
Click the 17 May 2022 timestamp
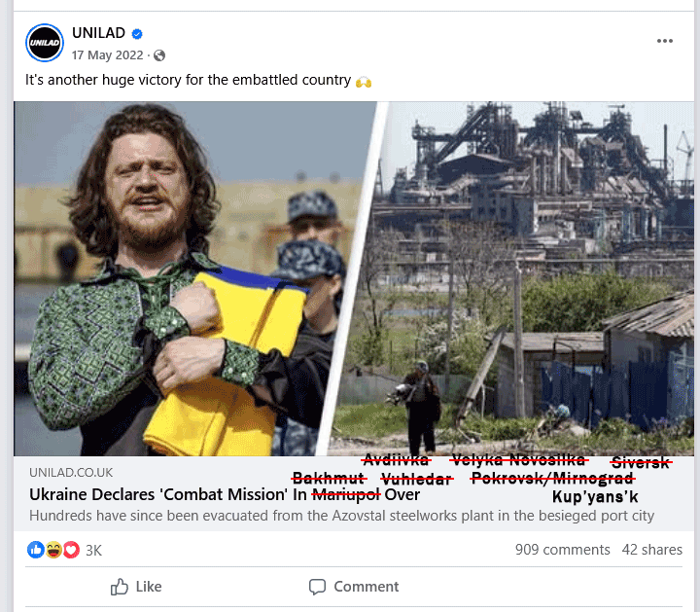108,55
